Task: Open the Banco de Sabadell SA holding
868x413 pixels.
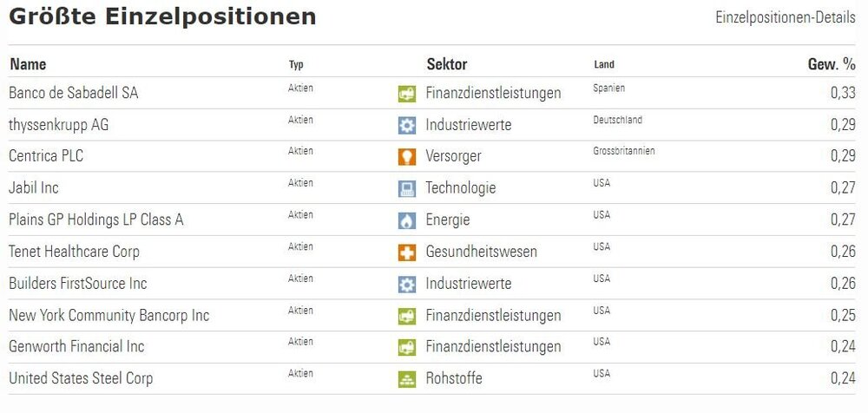Action: tap(73, 93)
